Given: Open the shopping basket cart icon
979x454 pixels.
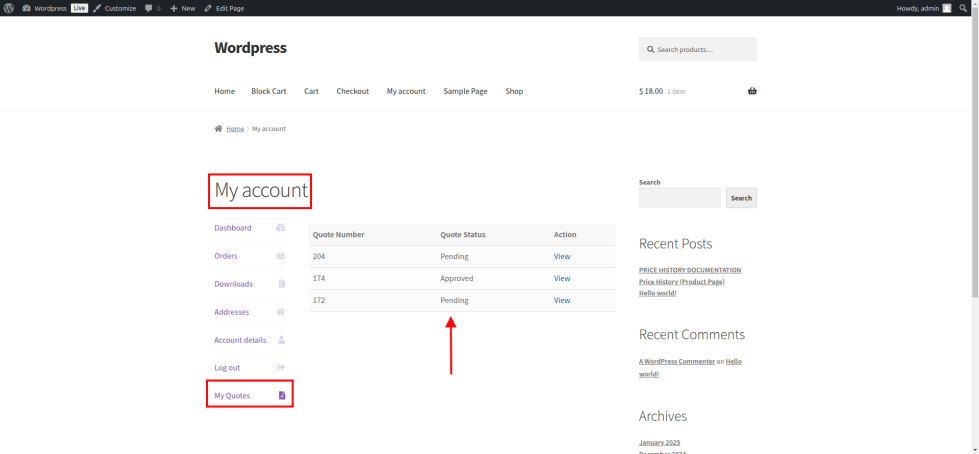Looking at the screenshot, I should click(752, 91).
